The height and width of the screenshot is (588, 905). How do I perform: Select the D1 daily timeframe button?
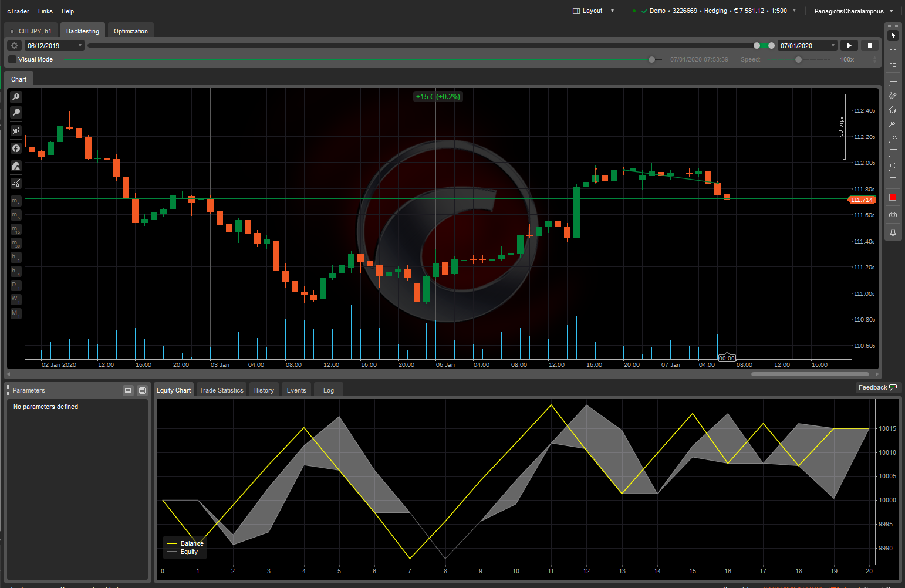click(16, 285)
